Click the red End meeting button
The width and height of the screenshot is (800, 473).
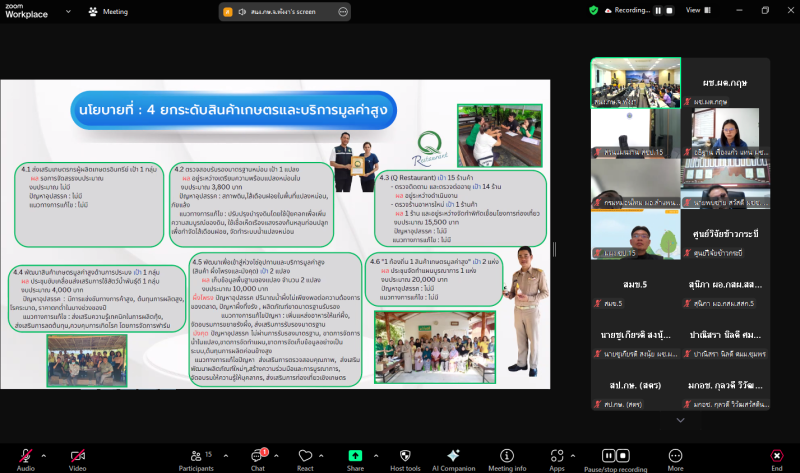point(776,454)
